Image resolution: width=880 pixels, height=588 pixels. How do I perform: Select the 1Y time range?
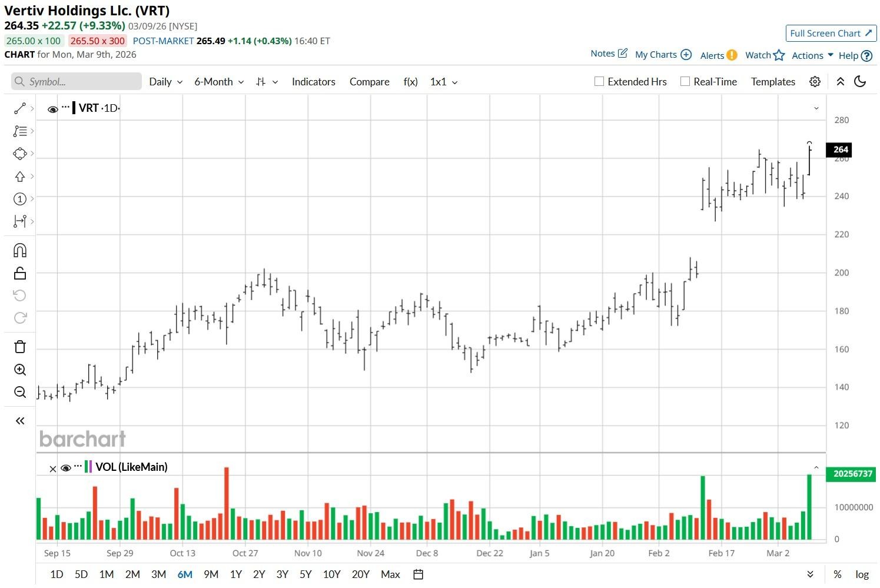tap(236, 574)
